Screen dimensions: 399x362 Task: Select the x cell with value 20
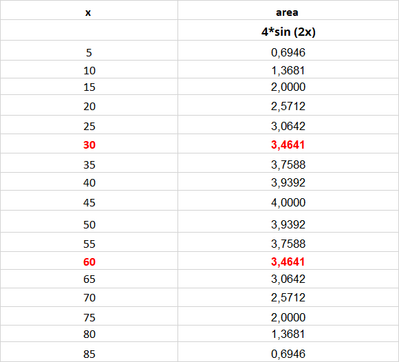89,105
